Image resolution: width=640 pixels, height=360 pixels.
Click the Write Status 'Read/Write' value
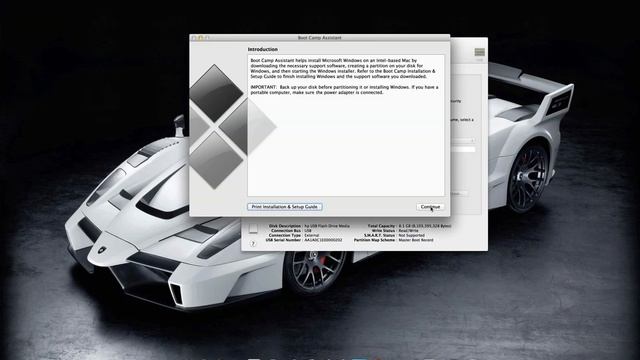(408, 231)
